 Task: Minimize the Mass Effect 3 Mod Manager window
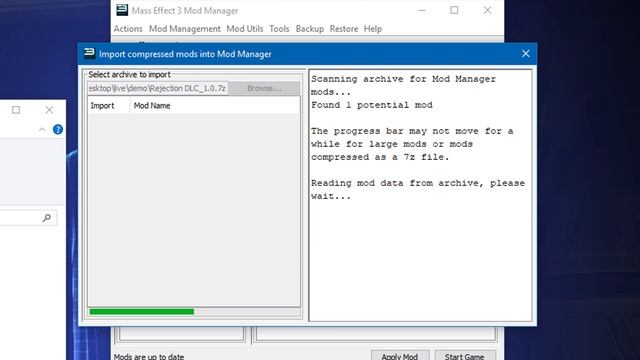tap(422, 10)
